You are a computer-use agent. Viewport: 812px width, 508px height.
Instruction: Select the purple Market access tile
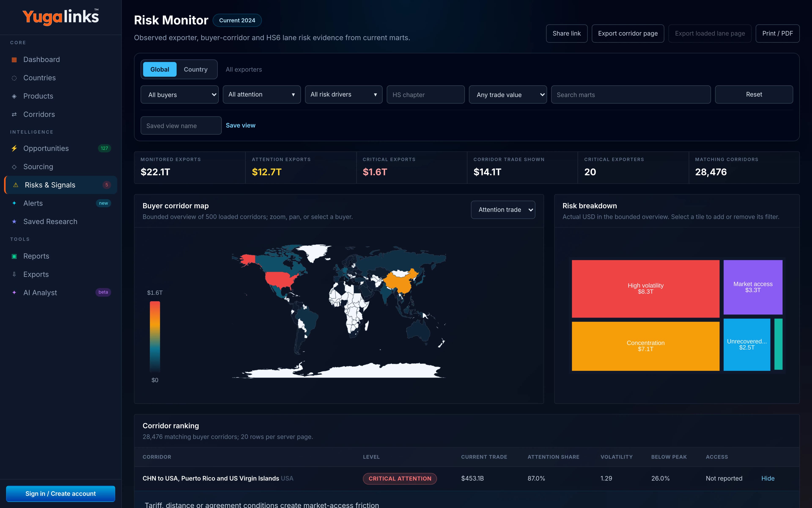(x=753, y=287)
